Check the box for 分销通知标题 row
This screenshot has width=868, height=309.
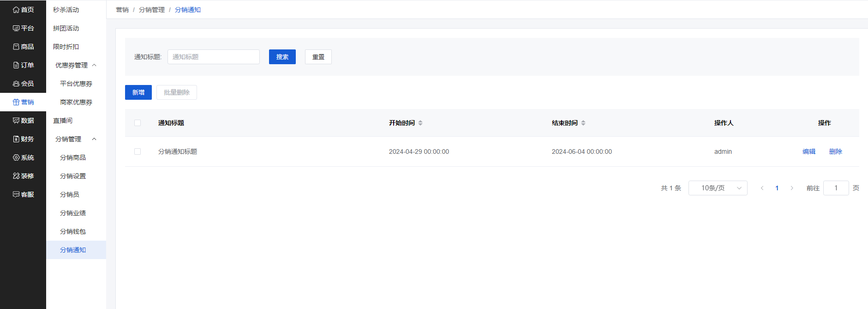(138, 151)
